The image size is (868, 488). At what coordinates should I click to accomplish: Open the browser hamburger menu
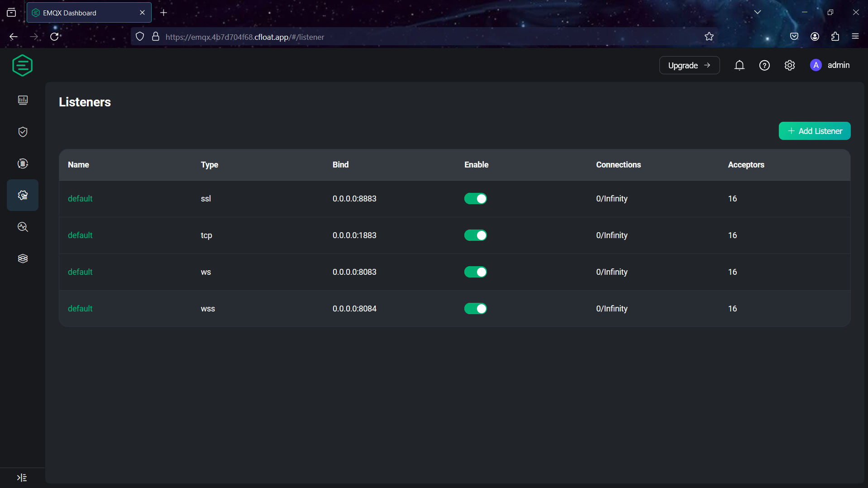[855, 37]
